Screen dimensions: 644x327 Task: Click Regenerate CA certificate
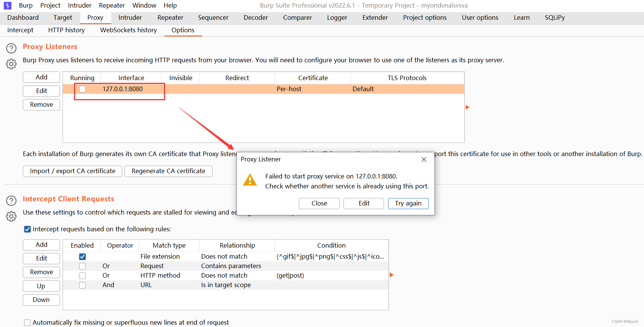[x=168, y=171]
